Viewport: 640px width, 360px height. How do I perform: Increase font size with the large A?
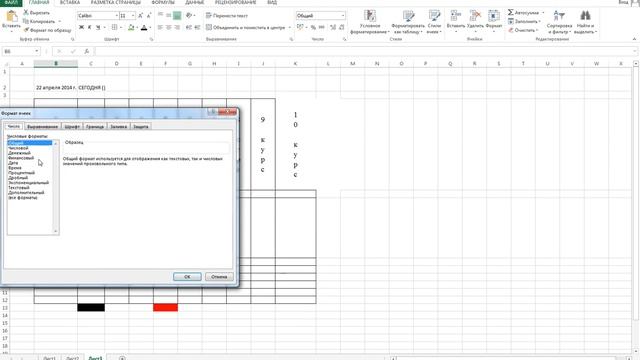coord(140,16)
